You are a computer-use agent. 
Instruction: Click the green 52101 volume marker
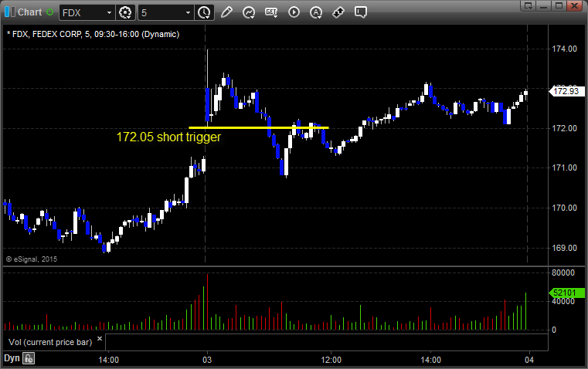point(566,293)
